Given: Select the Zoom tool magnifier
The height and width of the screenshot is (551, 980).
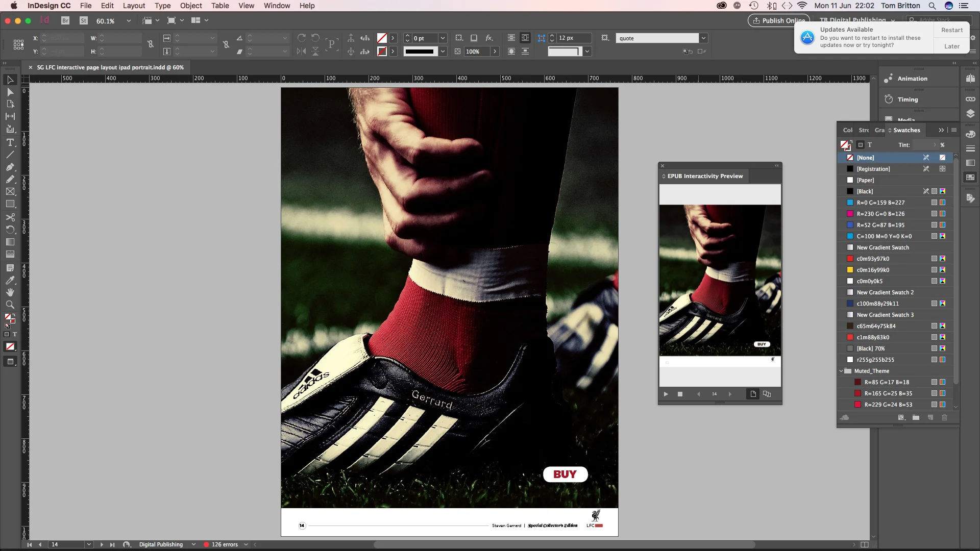Looking at the screenshot, I should tap(10, 305).
